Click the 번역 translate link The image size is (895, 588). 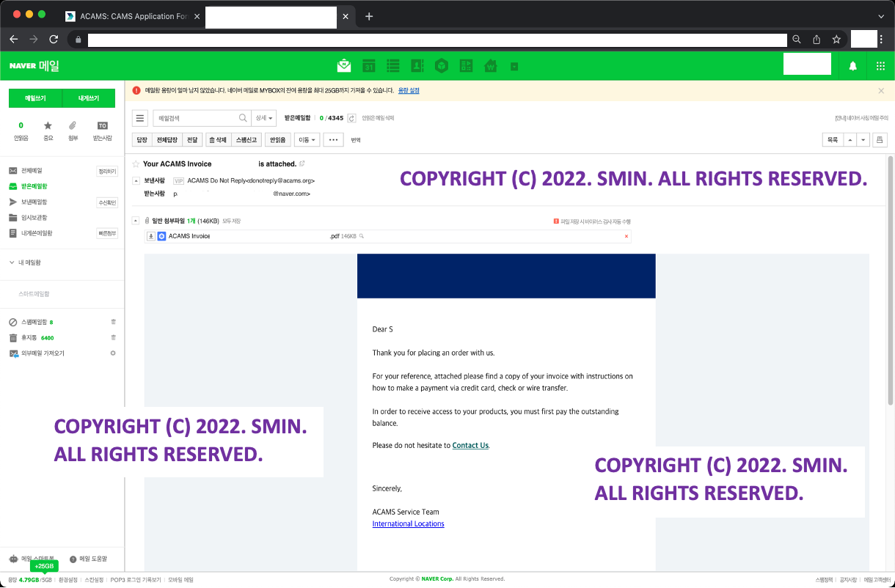pos(356,139)
